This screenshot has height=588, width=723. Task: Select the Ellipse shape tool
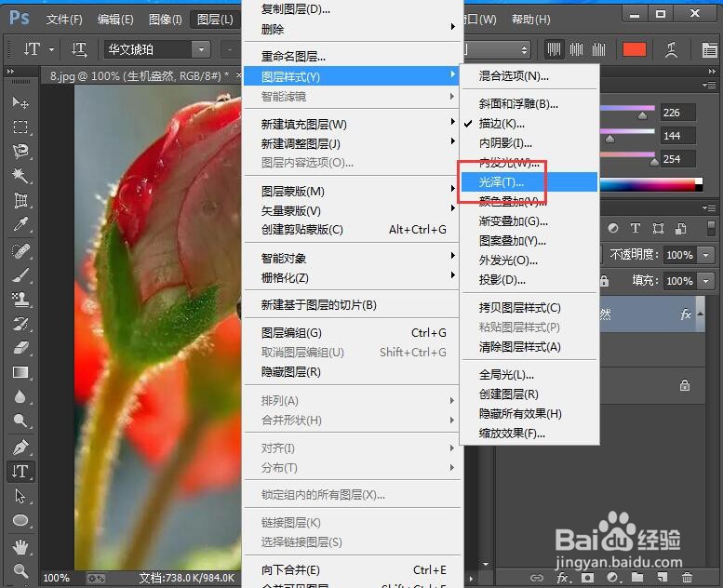point(20,521)
